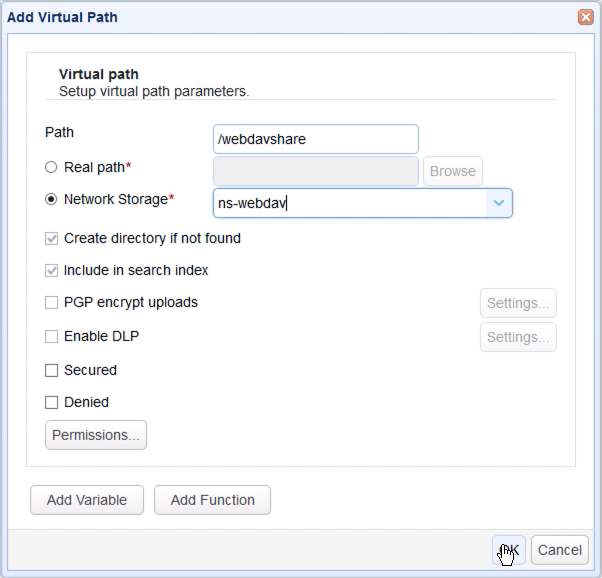Click the Path input field
This screenshot has height=578, width=602.
(x=316, y=139)
